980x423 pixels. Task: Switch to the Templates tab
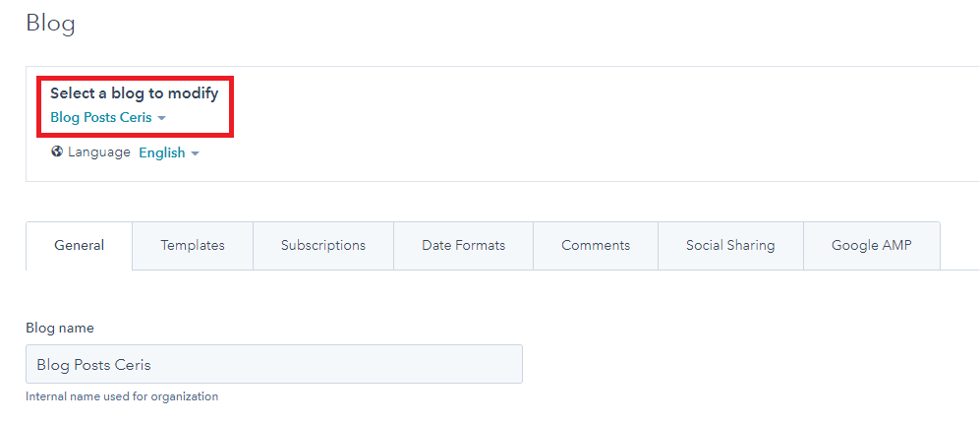pyautogui.click(x=193, y=245)
